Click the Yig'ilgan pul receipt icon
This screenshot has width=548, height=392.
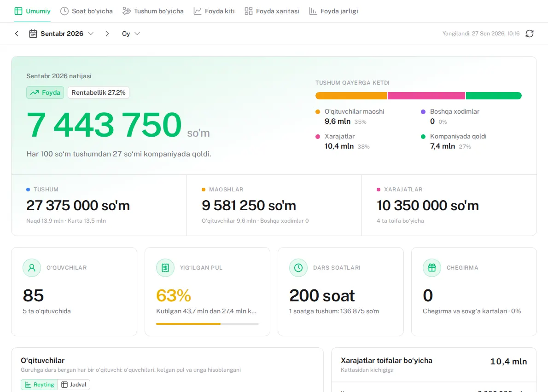point(165,268)
